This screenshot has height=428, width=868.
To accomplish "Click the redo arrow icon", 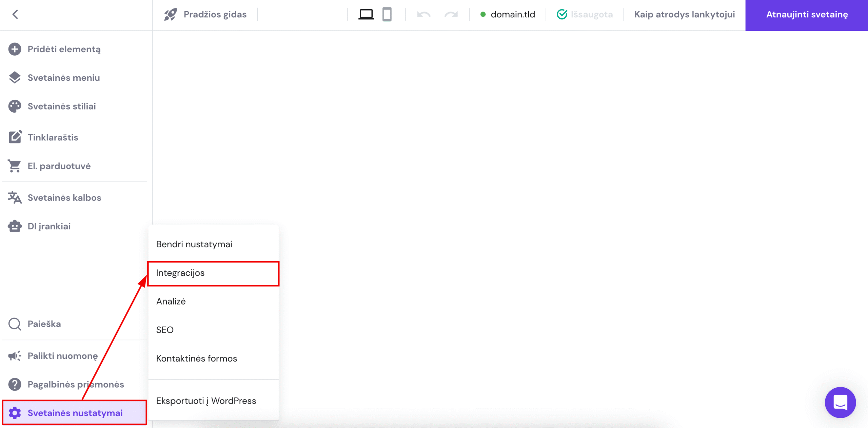I will click(x=451, y=14).
